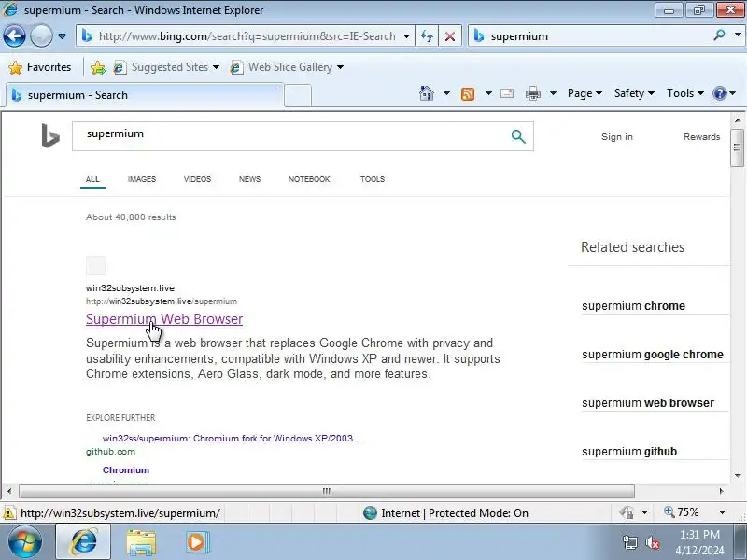Click the Forward navigation button

41,35
